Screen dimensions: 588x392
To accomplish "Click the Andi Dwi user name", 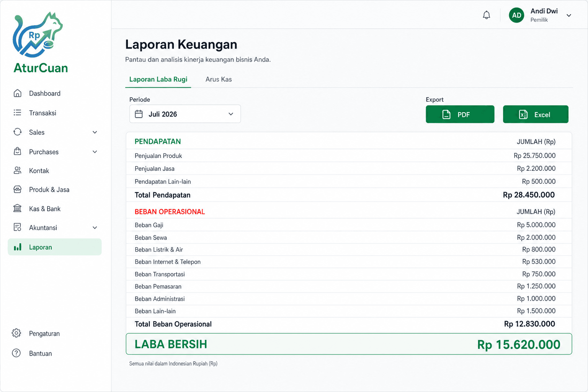I will [x=544, y=11].
